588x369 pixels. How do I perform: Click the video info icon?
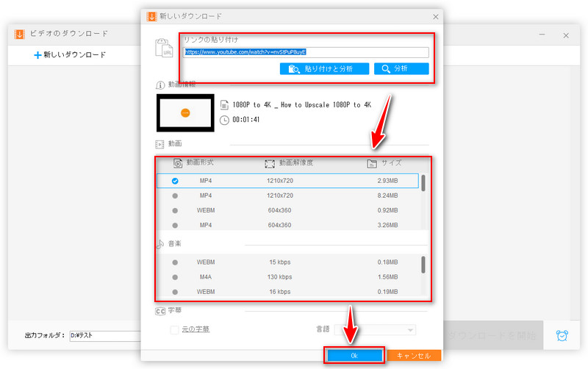click(159, 85)
